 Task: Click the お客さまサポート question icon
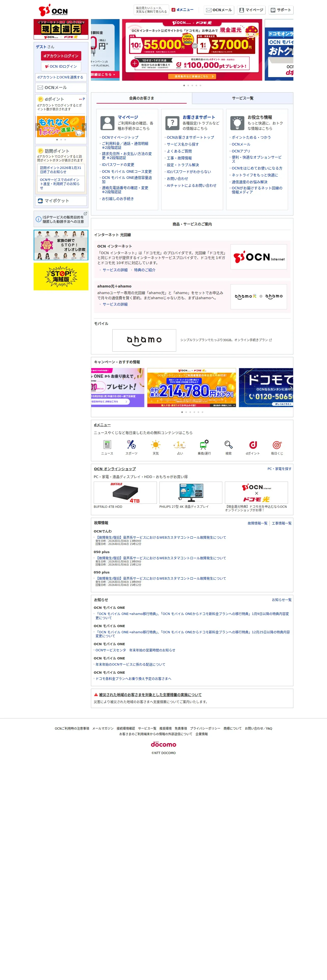pyautogui.click(x=172, y=123)
